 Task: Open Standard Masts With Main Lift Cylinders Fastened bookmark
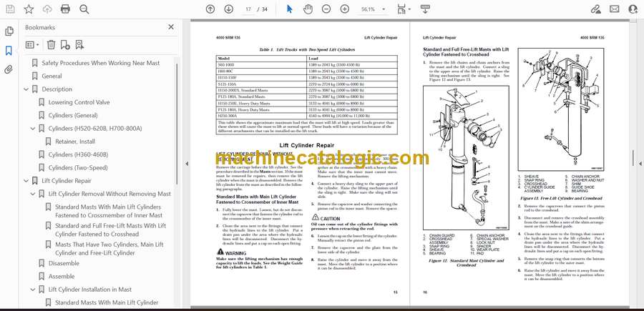tap(109, 211)
